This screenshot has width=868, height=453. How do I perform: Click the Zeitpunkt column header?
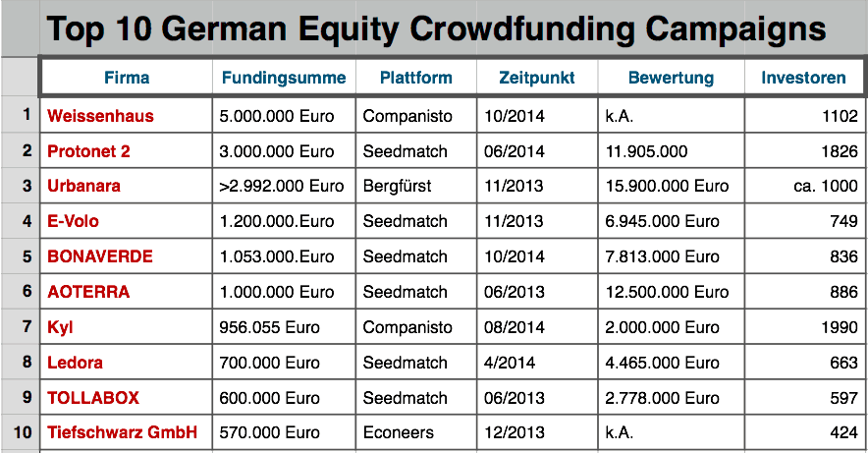(537, 78)
